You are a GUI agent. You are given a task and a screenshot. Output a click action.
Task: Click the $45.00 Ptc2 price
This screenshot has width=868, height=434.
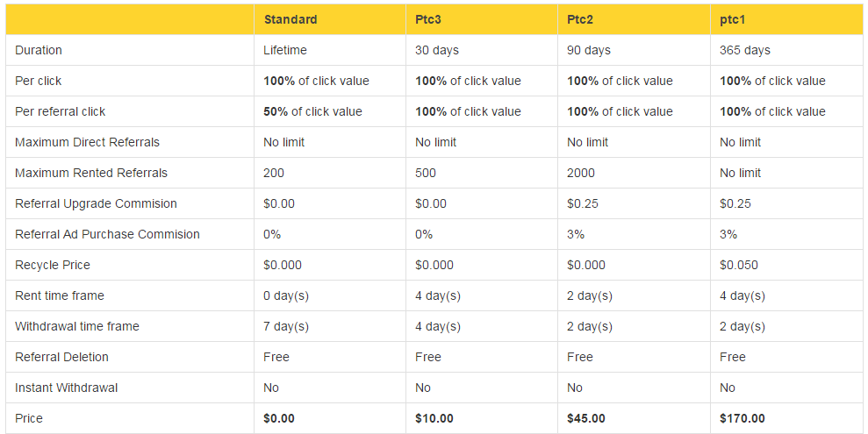tap(586, 418)
